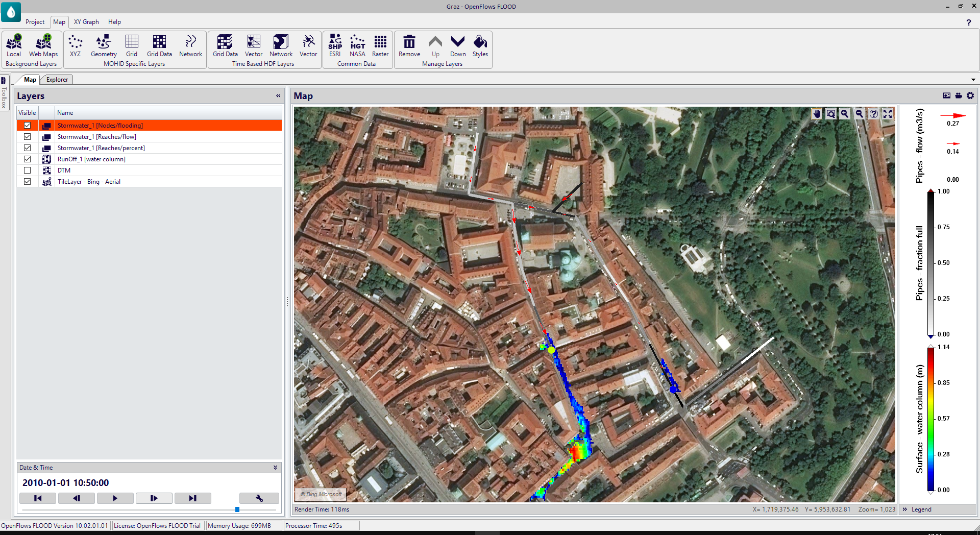Toggle visibility of Stormwater_1 Reaches/percent layer

pyautogui.click(x=28, y=148)
